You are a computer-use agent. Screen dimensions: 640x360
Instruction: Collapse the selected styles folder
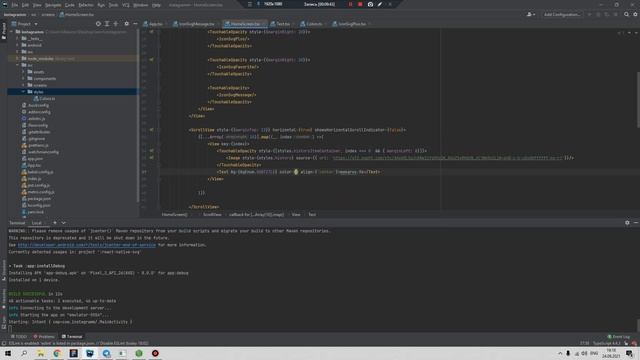23,92
